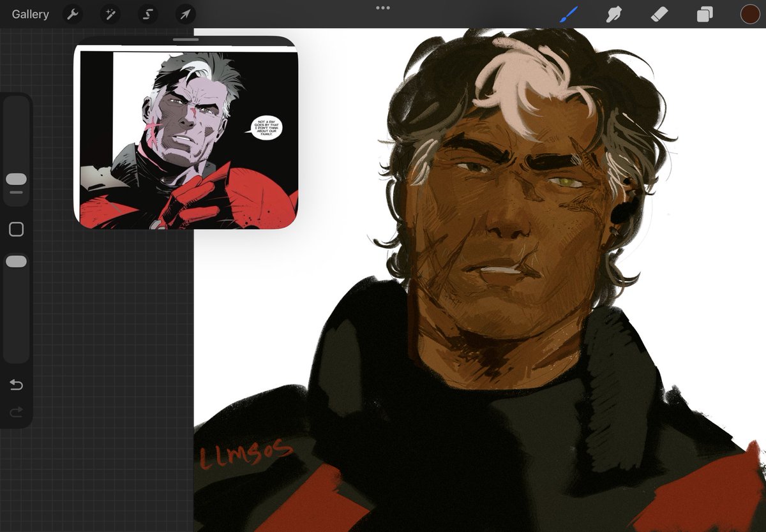Open the active color swatch
This screenshot has width=766, height=532.
pyautogui.click(x=750, y=14)
